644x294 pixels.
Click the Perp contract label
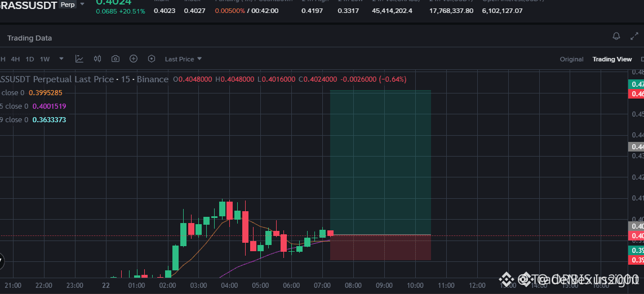point(68,5)
